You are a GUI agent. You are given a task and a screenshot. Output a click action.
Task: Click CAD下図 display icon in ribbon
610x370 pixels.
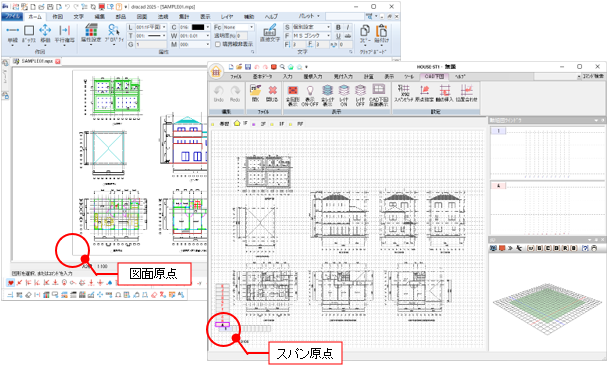click(378, 95)
